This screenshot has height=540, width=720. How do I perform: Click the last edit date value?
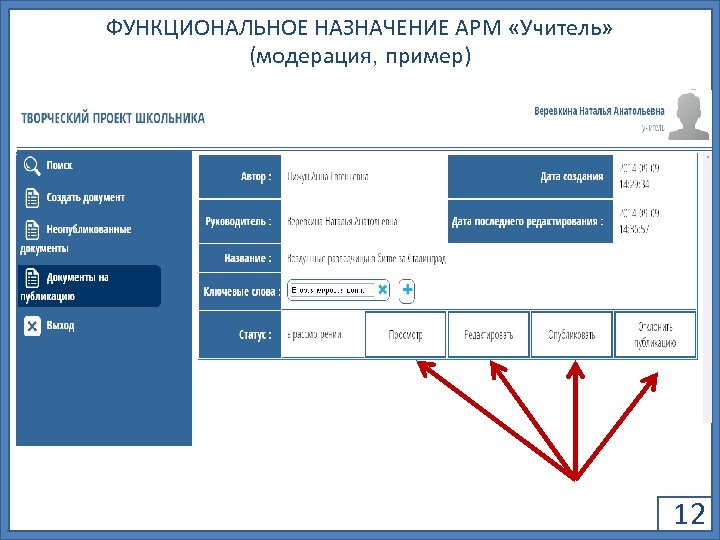(639, 221)
